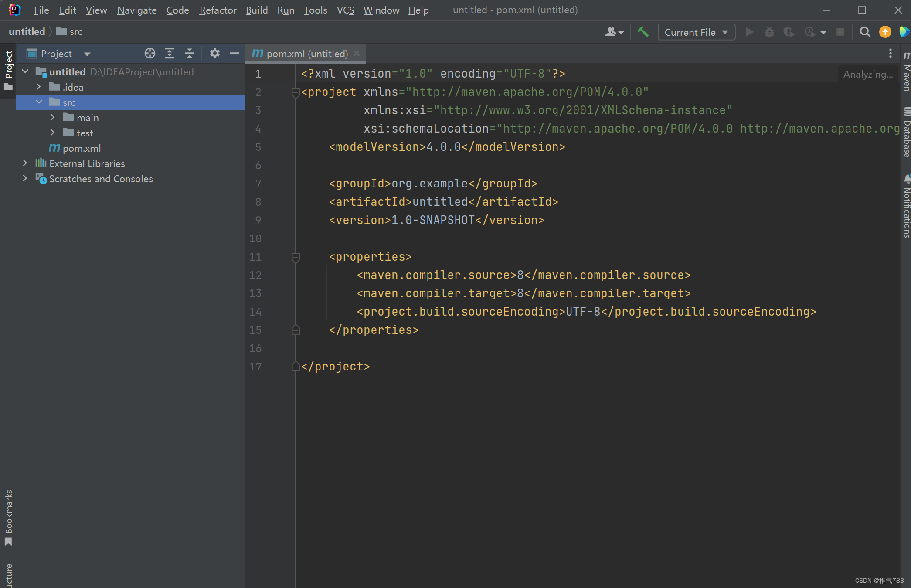Click the Build Project hammer icon

click(643, 32)
